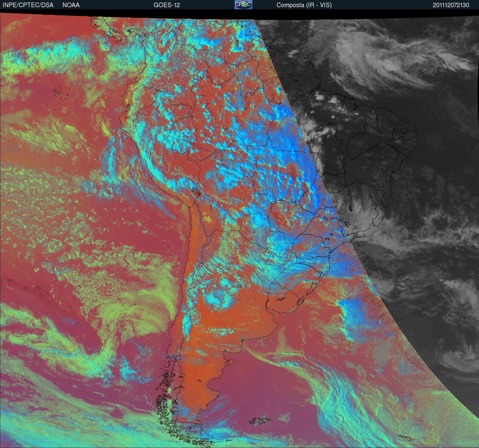
Task: Click the satellite image of South America
Action: click(239, 229)
